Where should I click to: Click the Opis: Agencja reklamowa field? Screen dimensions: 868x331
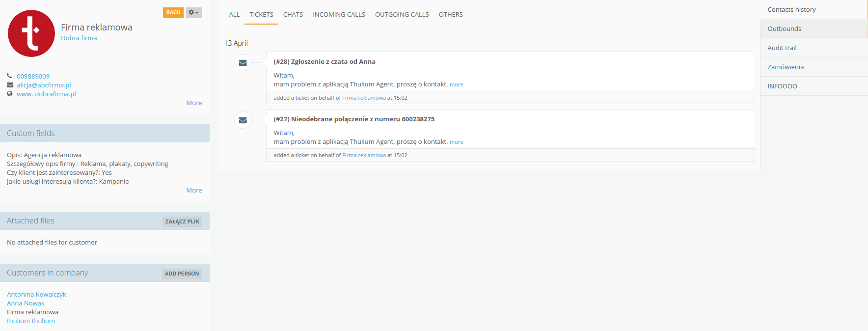[44, 155]
